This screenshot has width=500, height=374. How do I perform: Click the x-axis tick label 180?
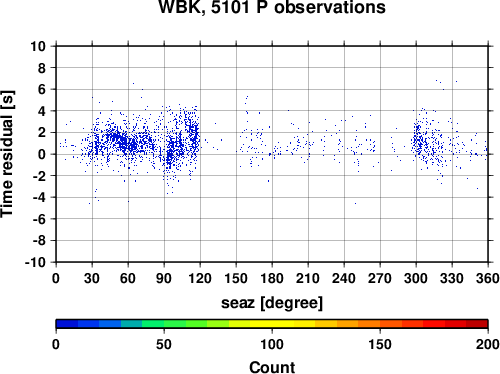272,278
